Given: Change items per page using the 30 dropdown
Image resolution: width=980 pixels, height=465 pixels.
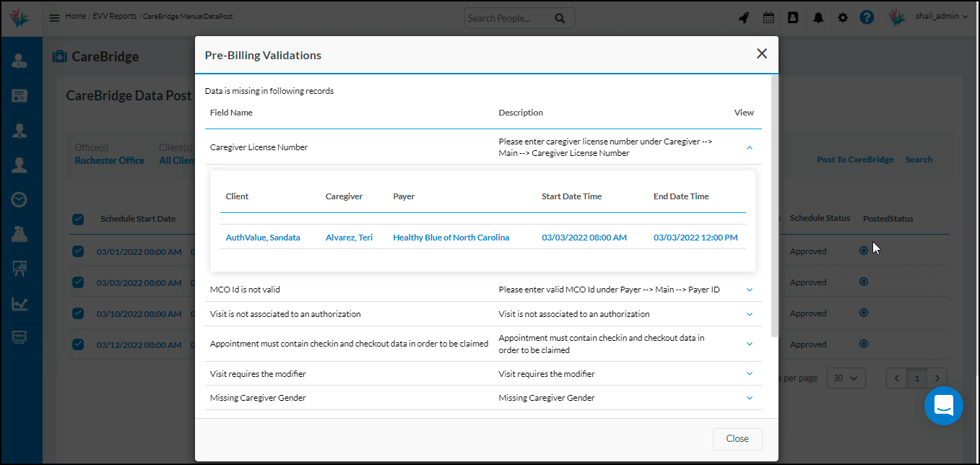Looking at the screenshot, I should pos(846,377).
